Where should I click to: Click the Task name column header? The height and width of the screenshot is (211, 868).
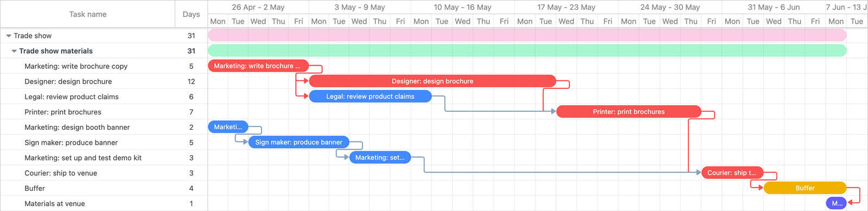point(87,14)
